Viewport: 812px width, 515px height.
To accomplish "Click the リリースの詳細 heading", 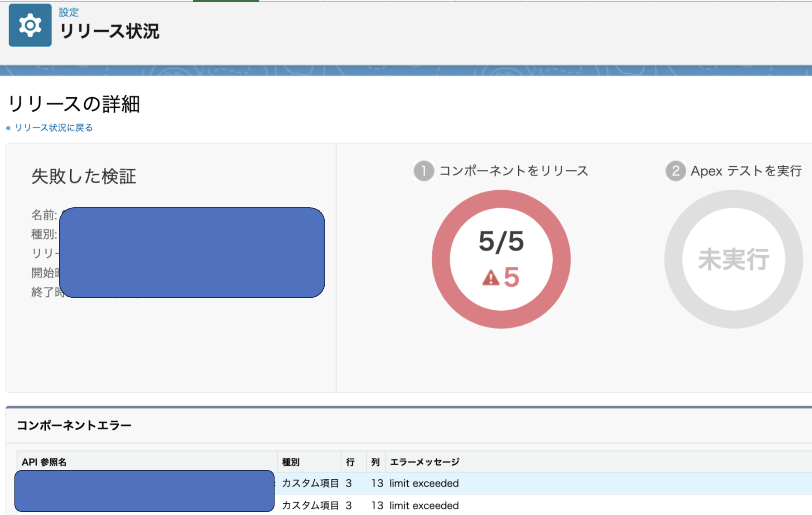I will point(74,104).
